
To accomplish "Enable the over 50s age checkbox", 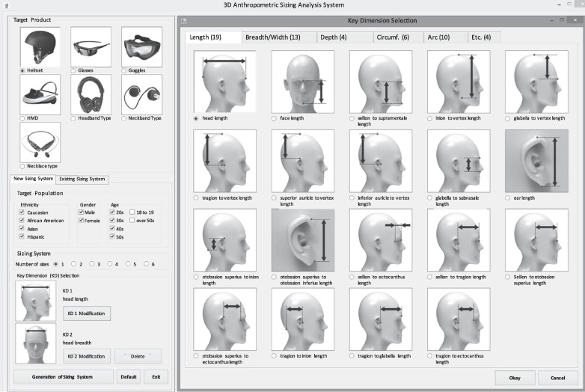I will (x=132, y=221).
